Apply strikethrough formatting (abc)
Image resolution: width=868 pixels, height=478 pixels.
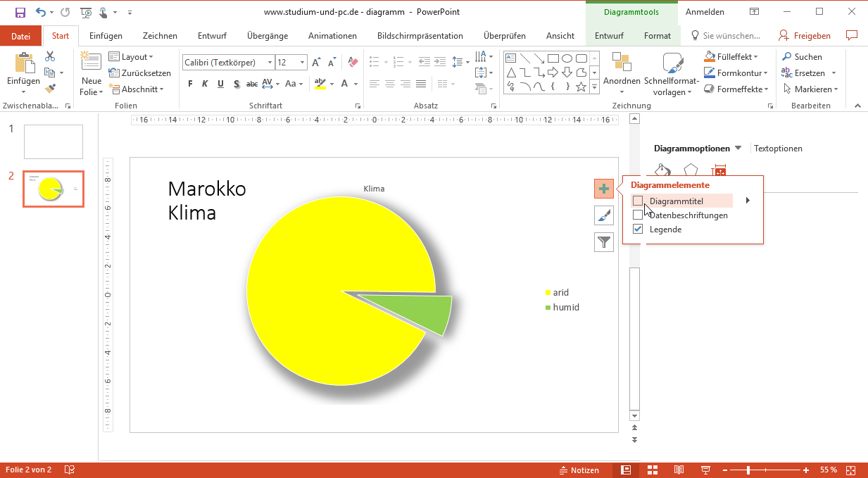tap(251, 84)
